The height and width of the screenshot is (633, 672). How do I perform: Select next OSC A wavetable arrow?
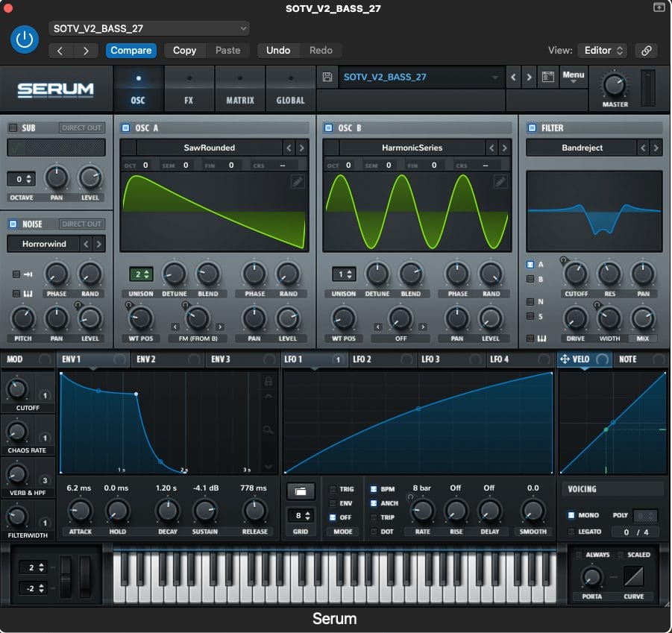tap(302, 148)
